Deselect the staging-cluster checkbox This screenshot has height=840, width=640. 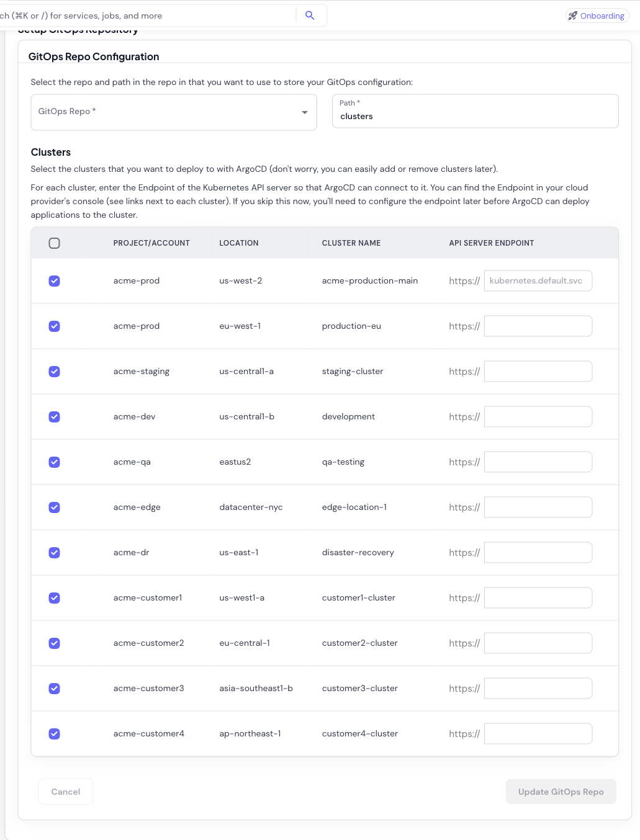point(54,371)
